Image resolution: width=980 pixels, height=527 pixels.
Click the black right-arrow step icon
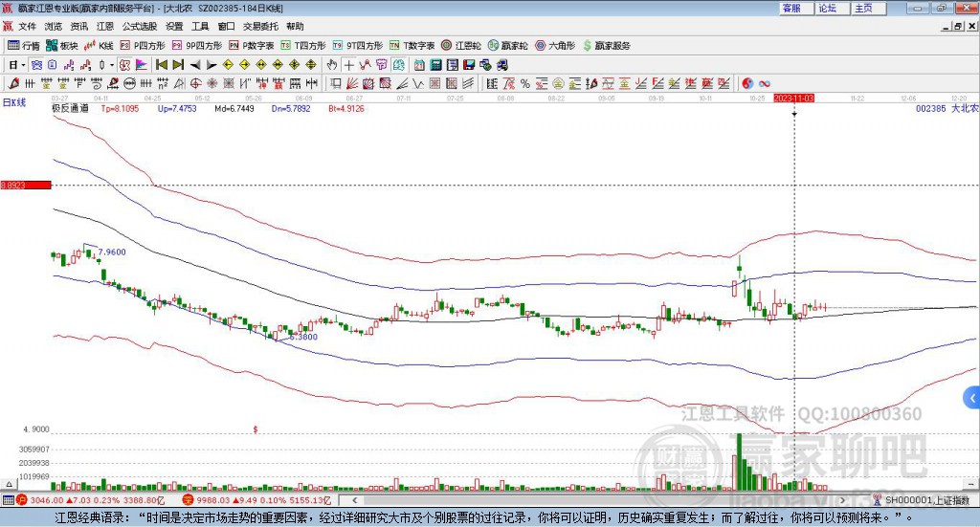tap(212, 64)
